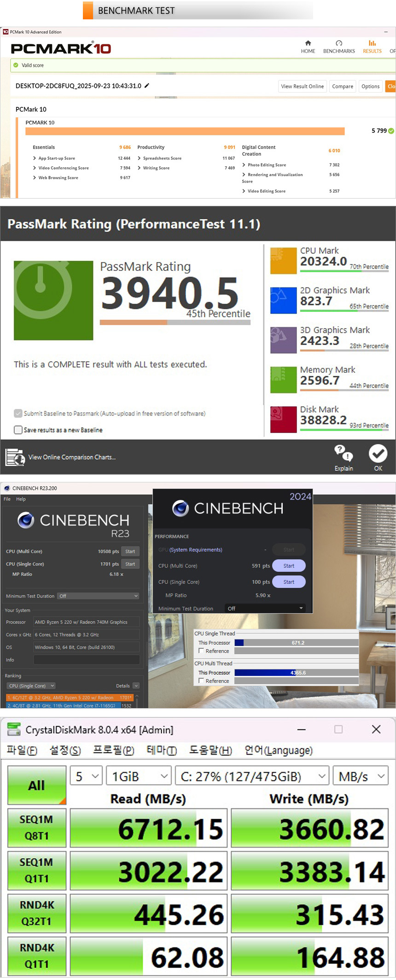The height and width of the screenshot is (980, 396).
Task: Click the CrystalDiskMark All button
Action: pyautogui.click(x=37, y=785)
